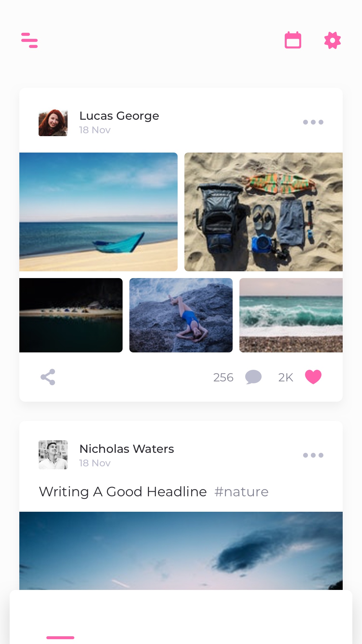
Task: Open the blue boat beach photo
Action: [98, 212]
